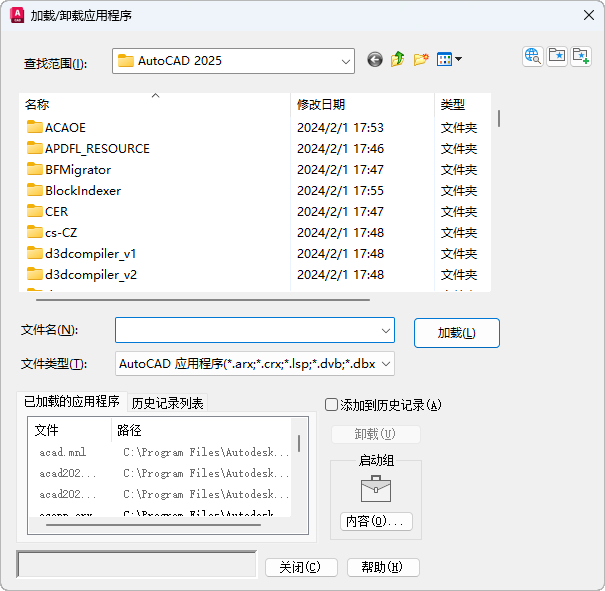Click the 2024/2/1 17:46 date cell

click(340, 149)
